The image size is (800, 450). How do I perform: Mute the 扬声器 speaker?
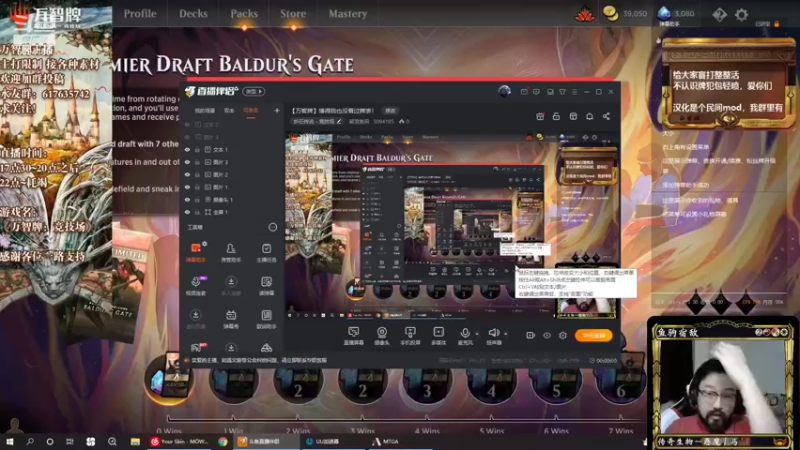click(493, 336)
